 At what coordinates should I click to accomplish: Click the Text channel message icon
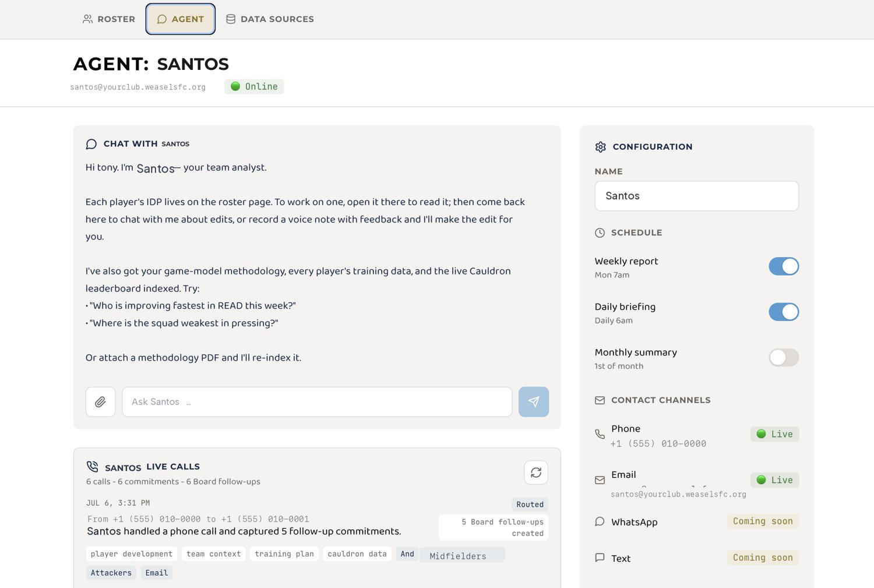pyautogui.click(x=600, y=558)
